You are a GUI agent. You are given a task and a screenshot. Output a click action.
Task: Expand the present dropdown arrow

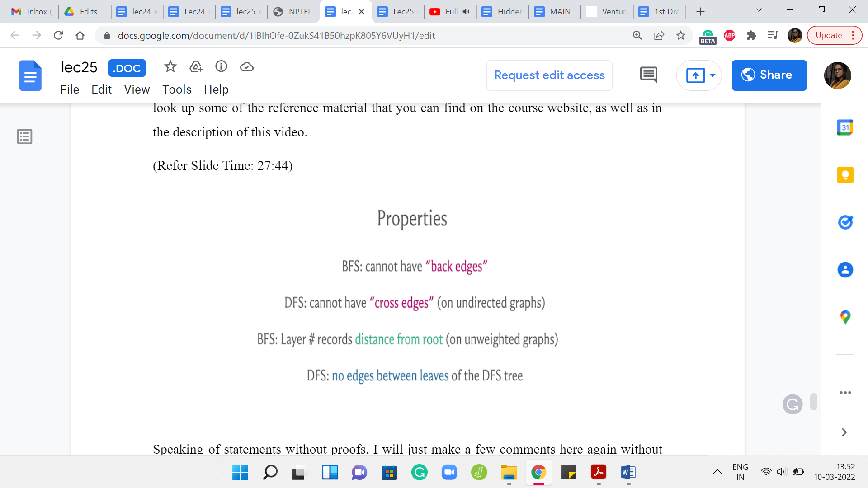pyautogui.click(x=712, y=75)
